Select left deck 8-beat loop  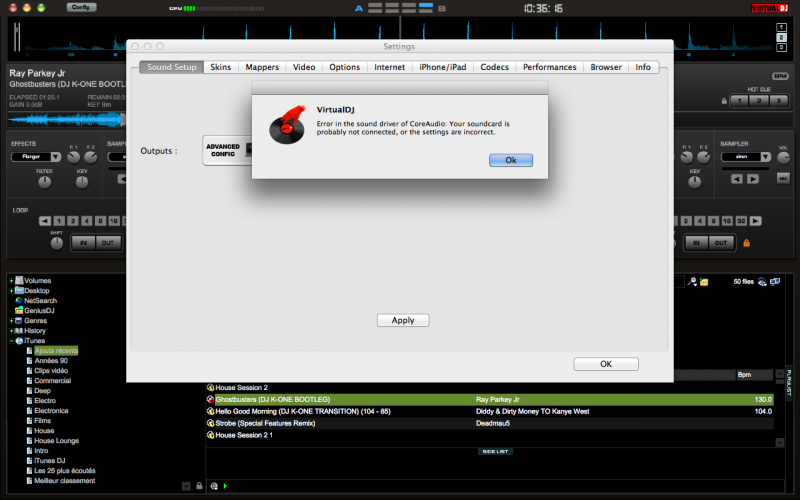pos(101,221)
